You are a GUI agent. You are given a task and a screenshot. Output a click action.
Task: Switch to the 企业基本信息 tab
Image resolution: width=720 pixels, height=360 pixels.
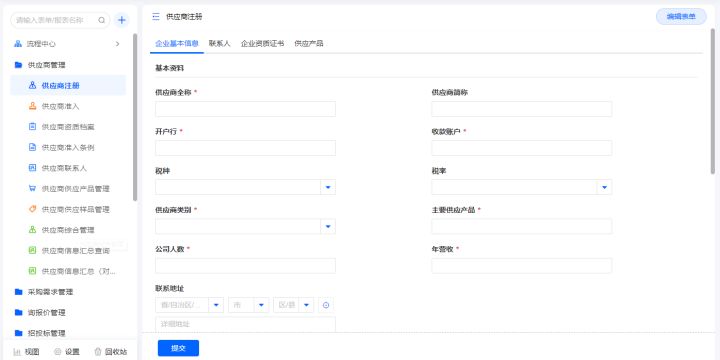pos(177,44)
